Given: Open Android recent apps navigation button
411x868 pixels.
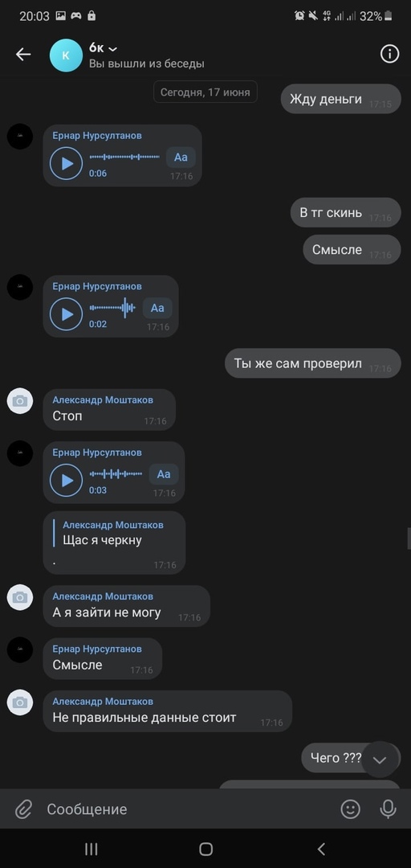Looking at the screenshot, I should point(92,849).
